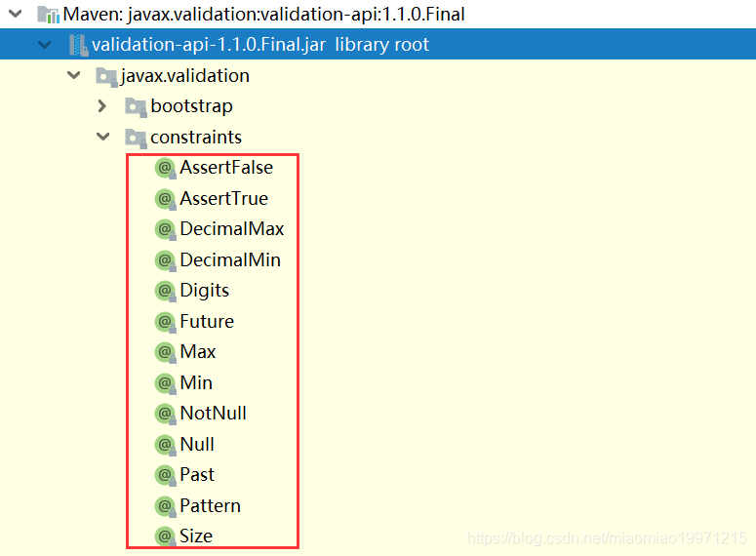Viewport: 756px width, 556px height.
Task: Click the javax.validation package folder icon
Action: (x=106, y=77)
